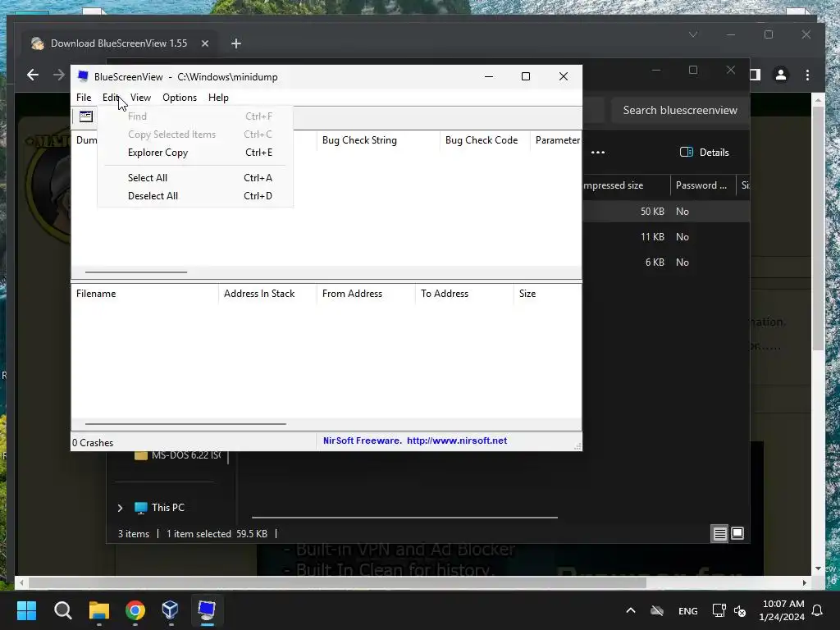Click the browser tab search chevron
Image resolution: width=840 pixels, height=630 pixels.
point(692,34)
